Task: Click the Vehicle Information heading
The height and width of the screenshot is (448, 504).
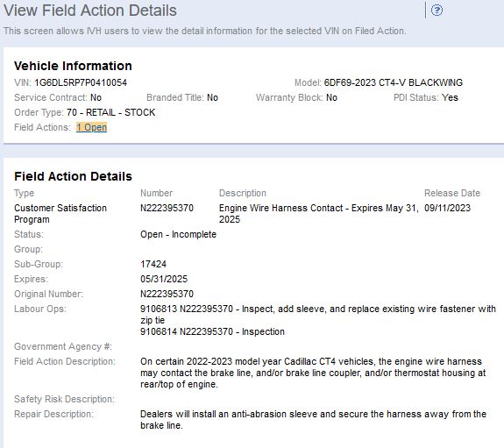Action: (x=73, y=66)
